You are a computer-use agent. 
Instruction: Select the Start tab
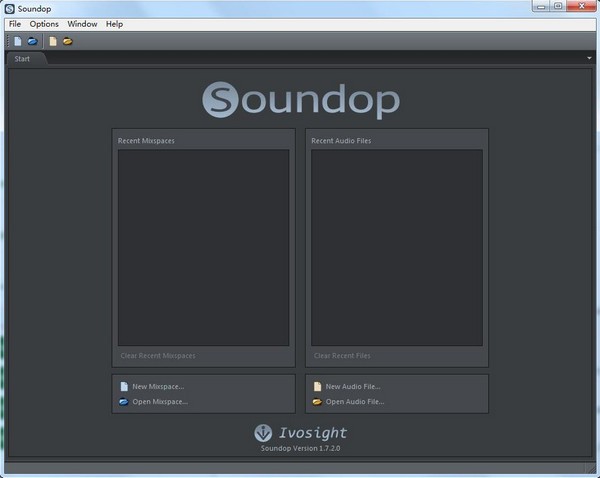coord(22,59)
